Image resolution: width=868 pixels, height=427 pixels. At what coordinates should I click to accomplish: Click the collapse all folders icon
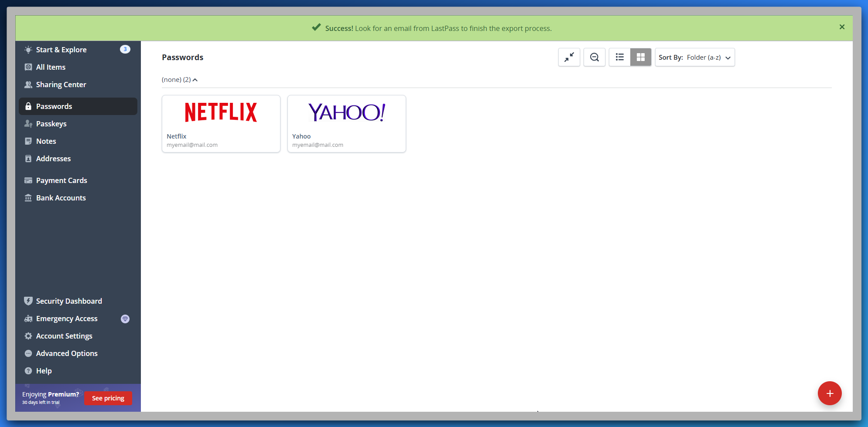[x=569, y=57]
